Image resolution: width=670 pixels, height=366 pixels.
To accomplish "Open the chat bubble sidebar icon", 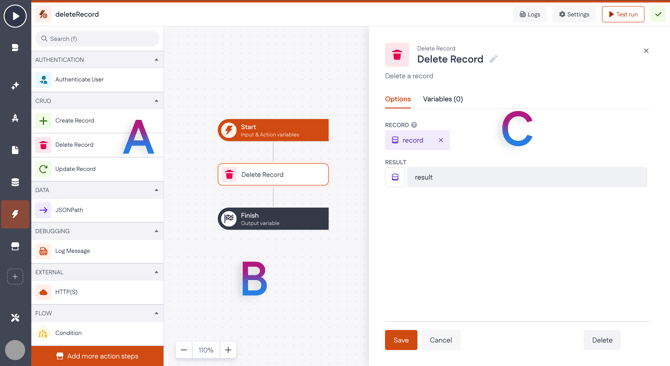I will (15, 47).
